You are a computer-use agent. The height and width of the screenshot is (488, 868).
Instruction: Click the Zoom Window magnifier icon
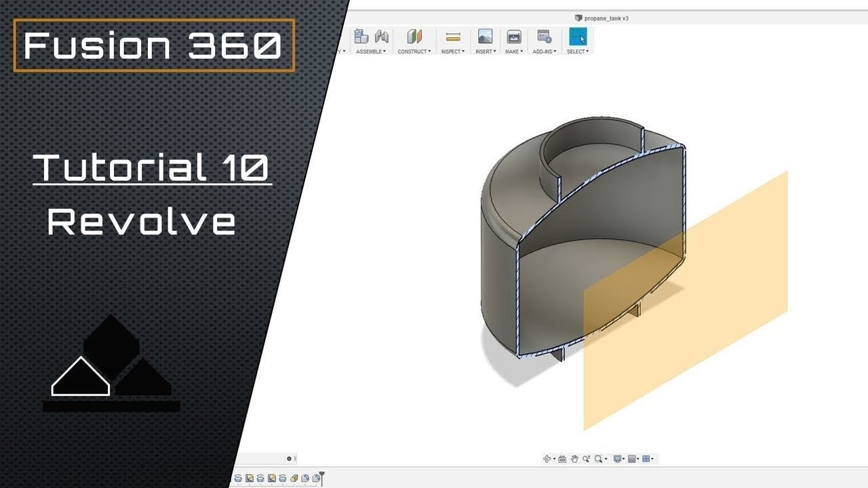pyautogui.click(x=598, y=458)
